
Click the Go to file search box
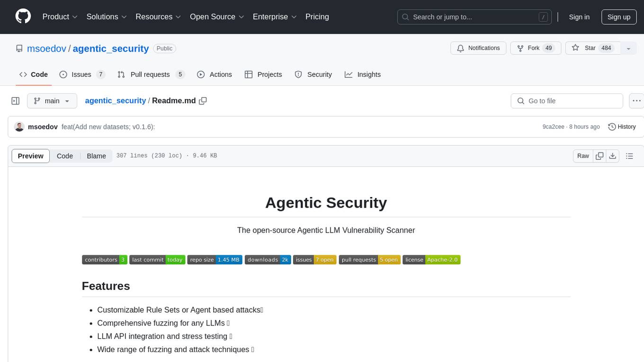click(567, 101)
